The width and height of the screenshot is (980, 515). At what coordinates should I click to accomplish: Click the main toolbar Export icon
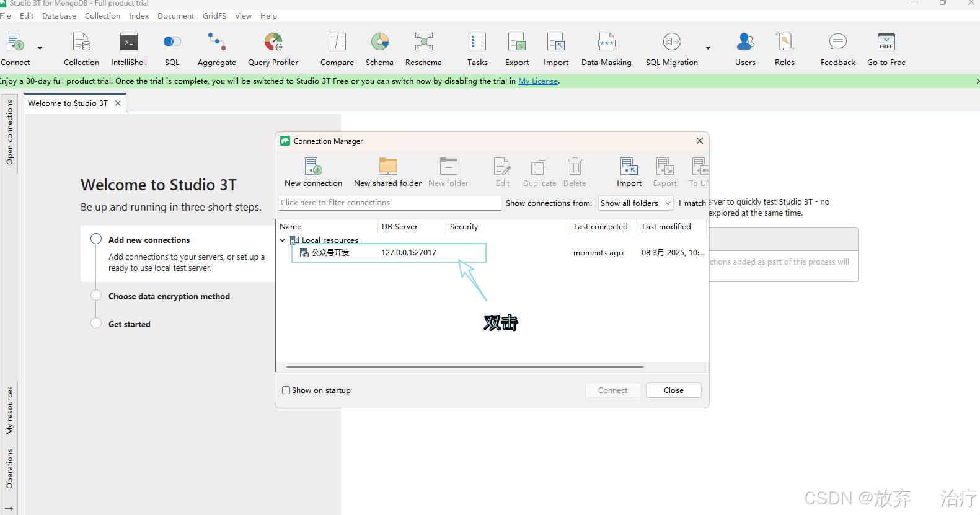(517, 43)
